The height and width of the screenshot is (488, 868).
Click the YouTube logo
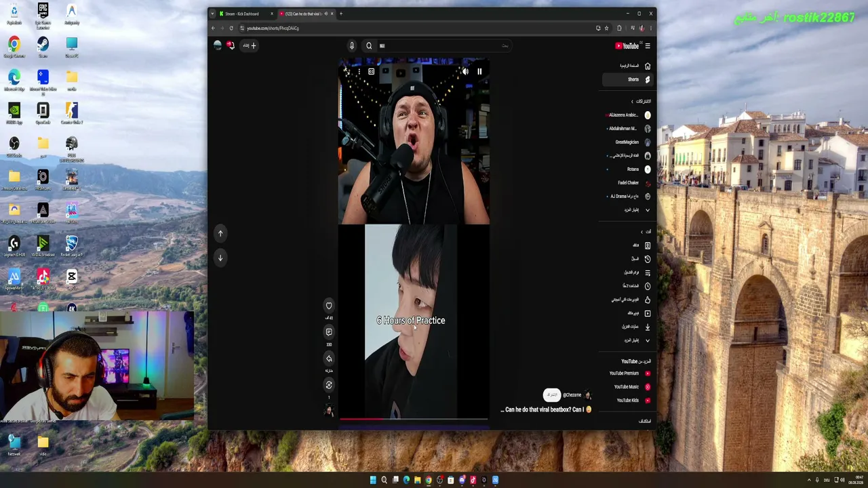[x=627, y=46]
